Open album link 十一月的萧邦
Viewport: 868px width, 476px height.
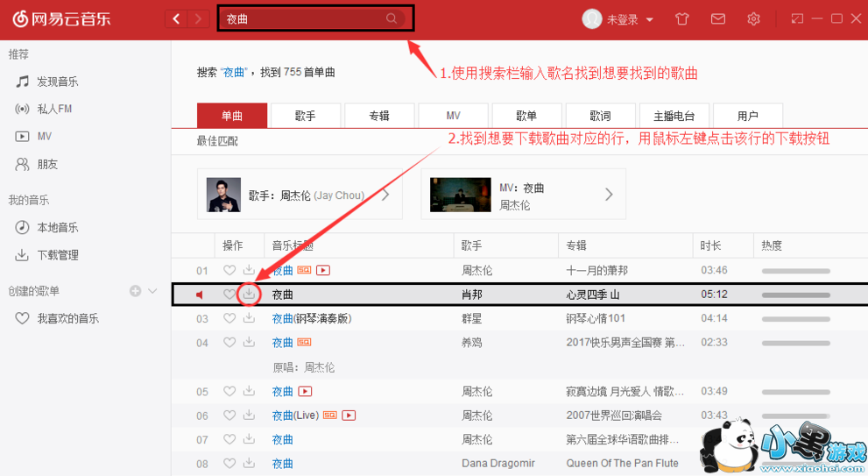[x=596, y=270]
